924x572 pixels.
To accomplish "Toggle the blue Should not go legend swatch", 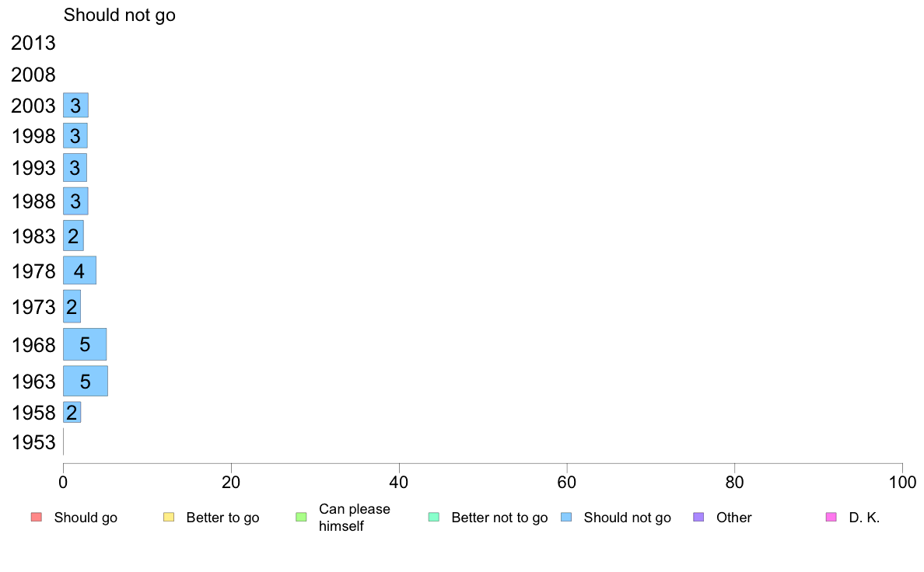I will 566,518.
